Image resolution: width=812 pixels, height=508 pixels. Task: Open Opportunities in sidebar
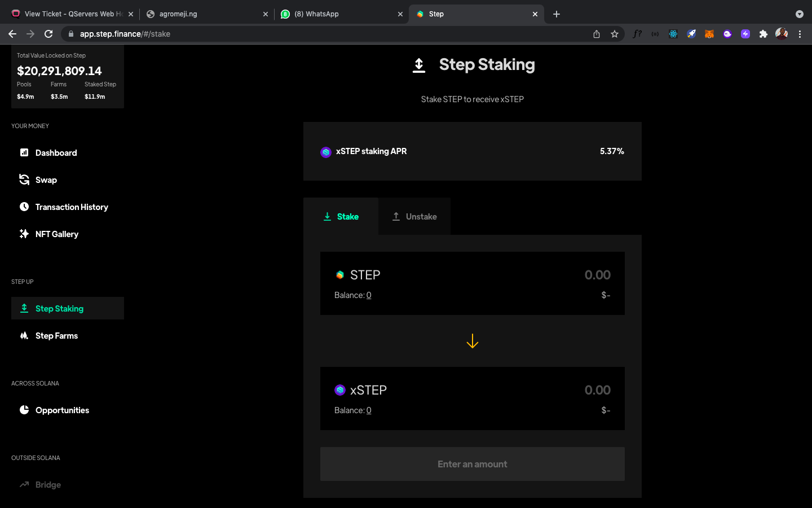pyautogui.click(x=68, y=410)
